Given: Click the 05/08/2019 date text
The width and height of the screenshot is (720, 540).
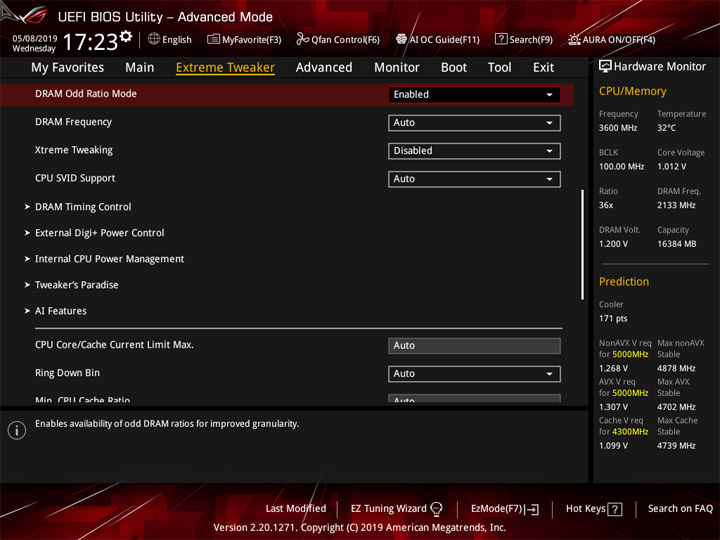Looking at the screenshot, I should 34,38.
